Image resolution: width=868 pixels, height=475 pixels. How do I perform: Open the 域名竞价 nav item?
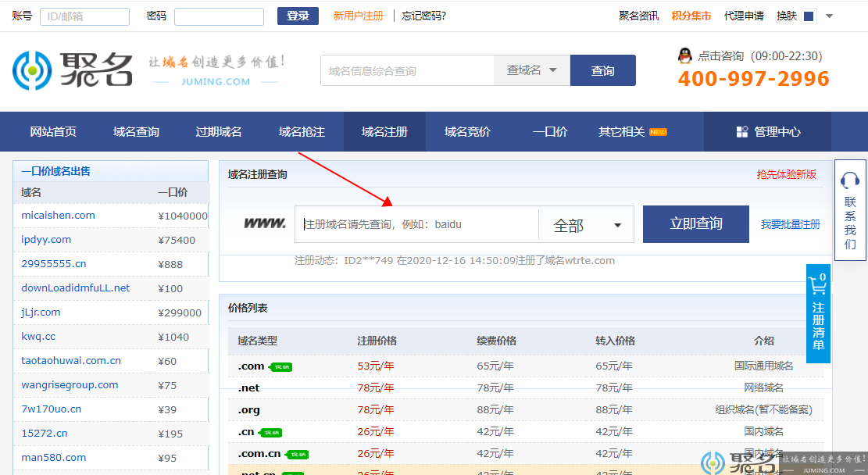pyautogui.click(x=467, y=132)
